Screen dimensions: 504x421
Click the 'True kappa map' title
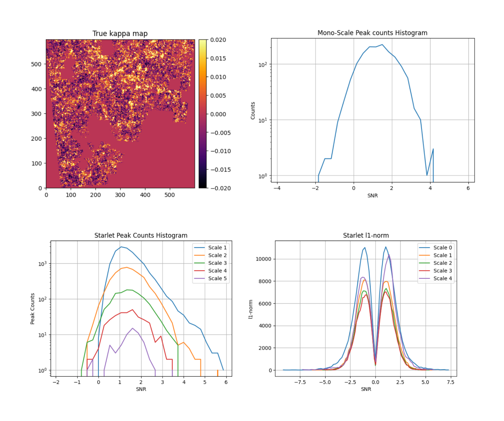120,34
